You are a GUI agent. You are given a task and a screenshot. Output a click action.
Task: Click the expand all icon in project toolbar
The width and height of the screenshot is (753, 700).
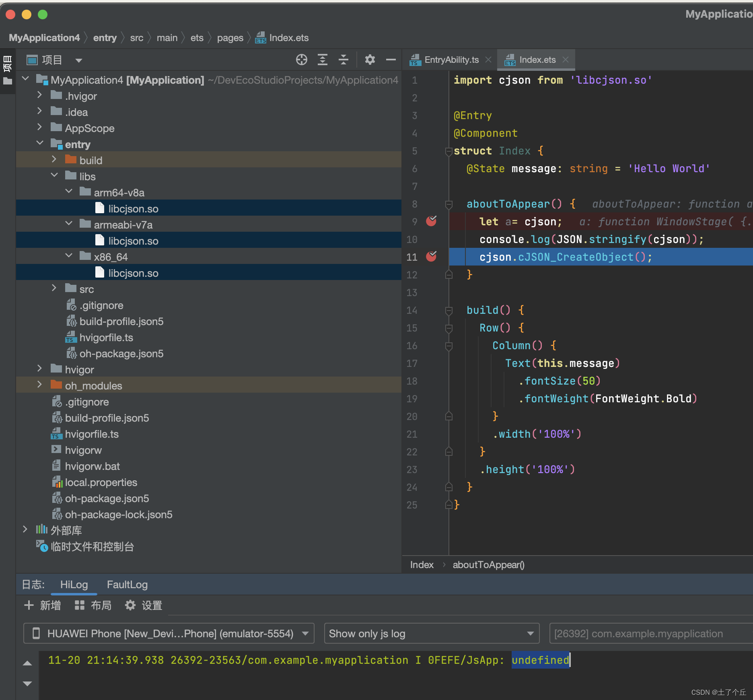pos(322,60)
